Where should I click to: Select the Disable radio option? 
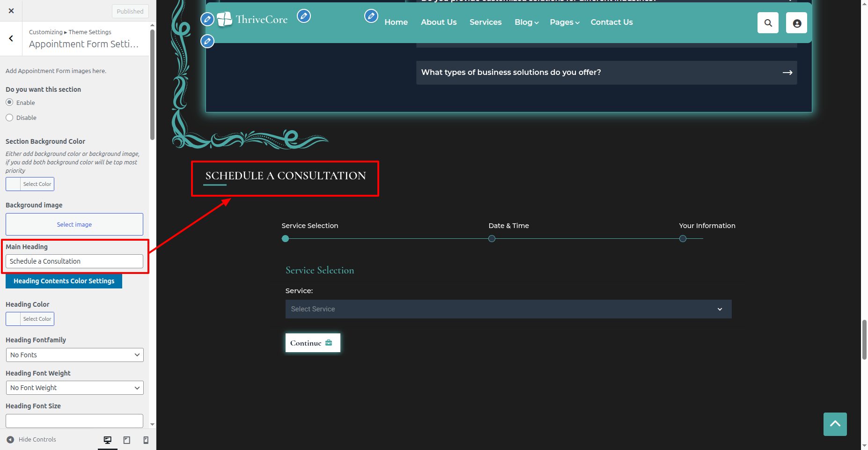tap(9, 118)
